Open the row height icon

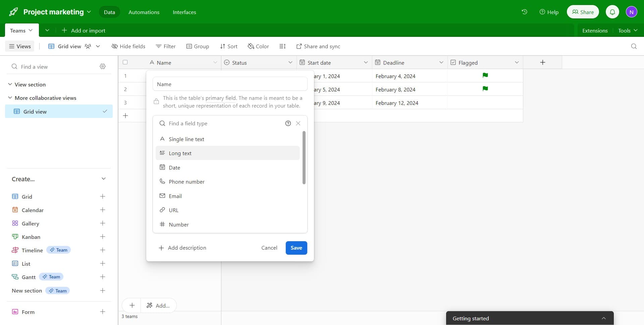click(282, 46)
